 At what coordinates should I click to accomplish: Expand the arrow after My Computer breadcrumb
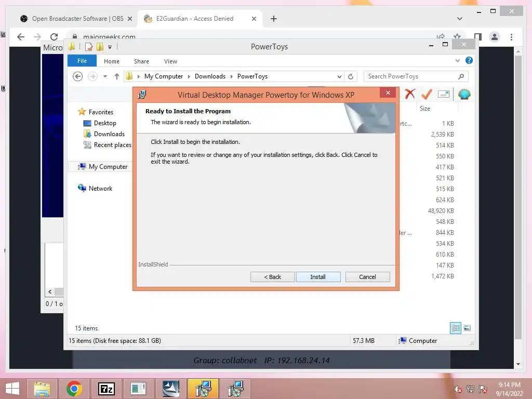189,76
